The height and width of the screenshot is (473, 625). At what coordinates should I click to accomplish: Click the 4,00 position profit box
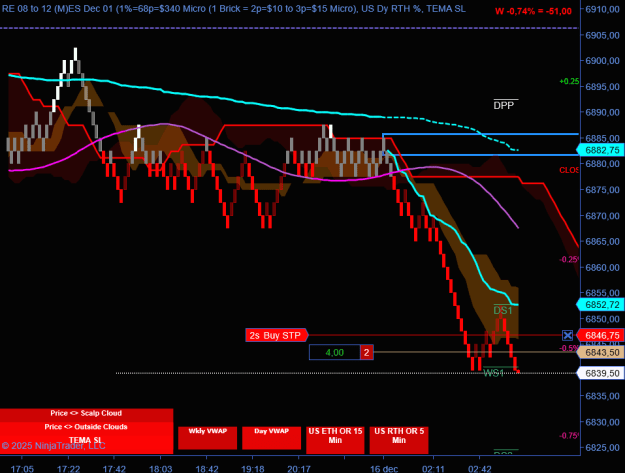point(334,352)
